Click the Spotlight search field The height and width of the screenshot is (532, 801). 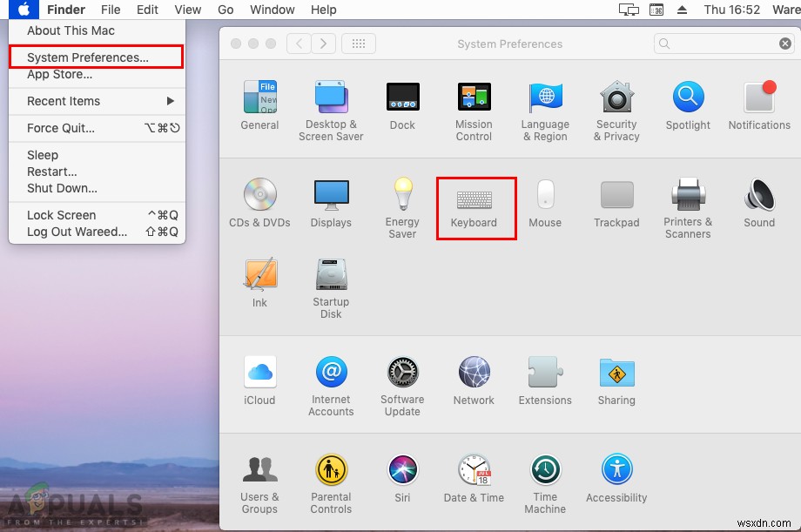click(723, 42)
